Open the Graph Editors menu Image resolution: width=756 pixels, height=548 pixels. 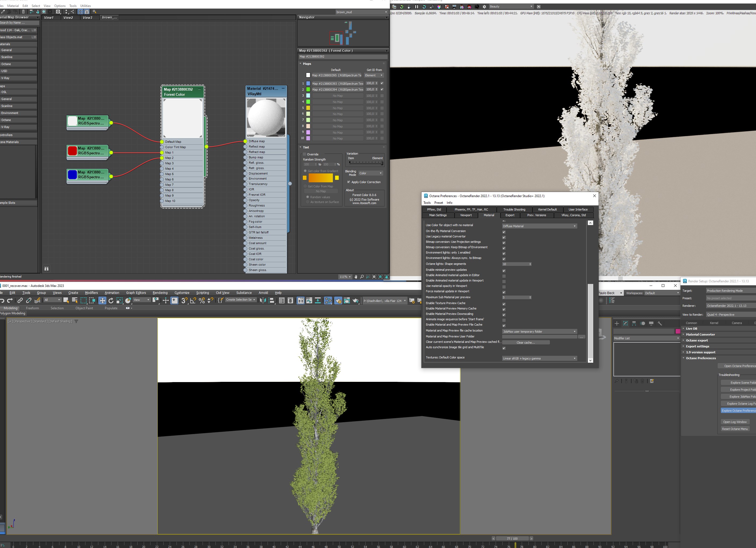click(136, 293)
